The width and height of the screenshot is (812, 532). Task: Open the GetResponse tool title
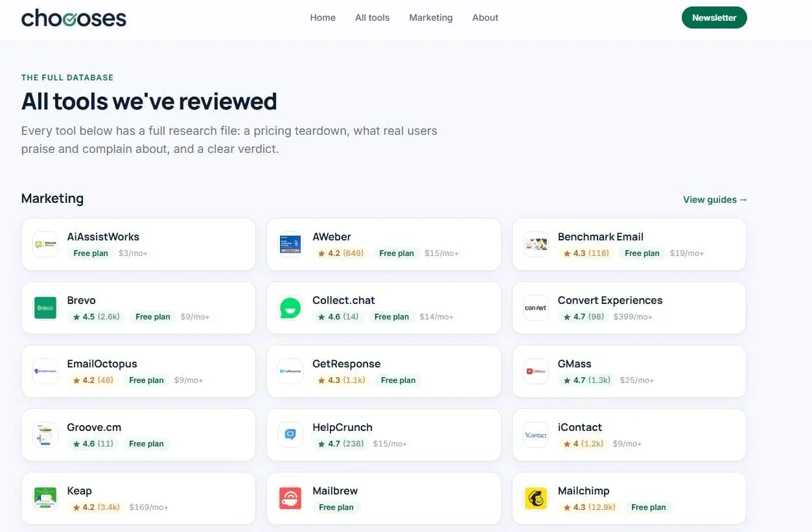[x=347, y=364]
